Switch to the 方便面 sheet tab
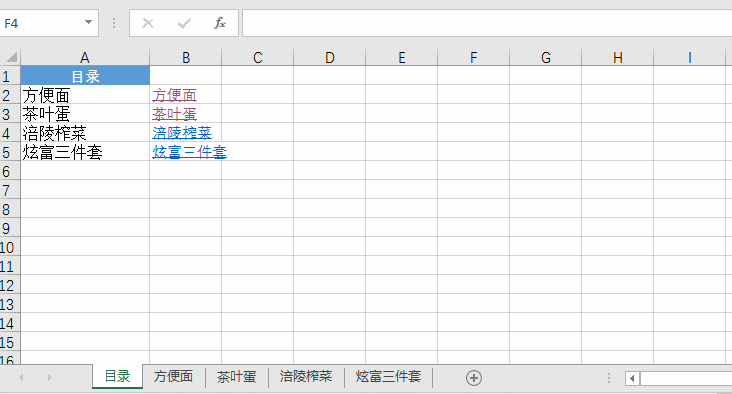The height and width of the screenshot is (394, 732). coord(173,376)
